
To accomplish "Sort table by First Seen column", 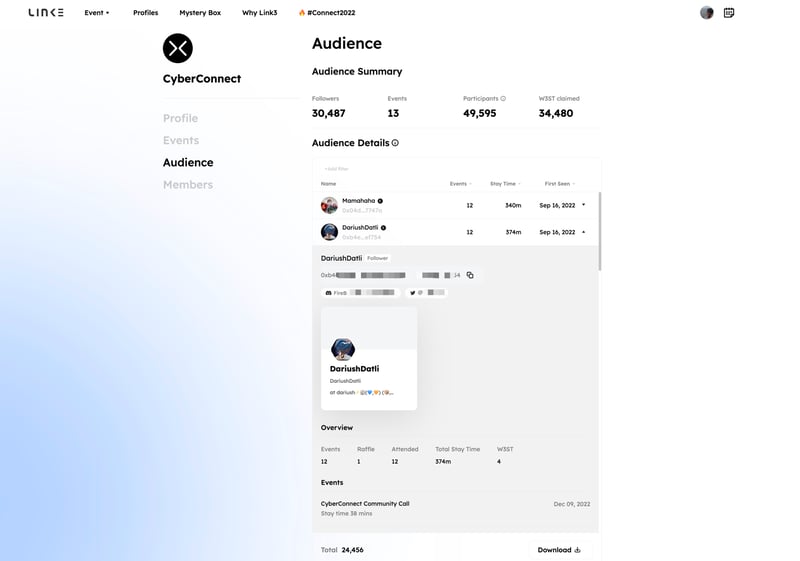I will (560, 184).
